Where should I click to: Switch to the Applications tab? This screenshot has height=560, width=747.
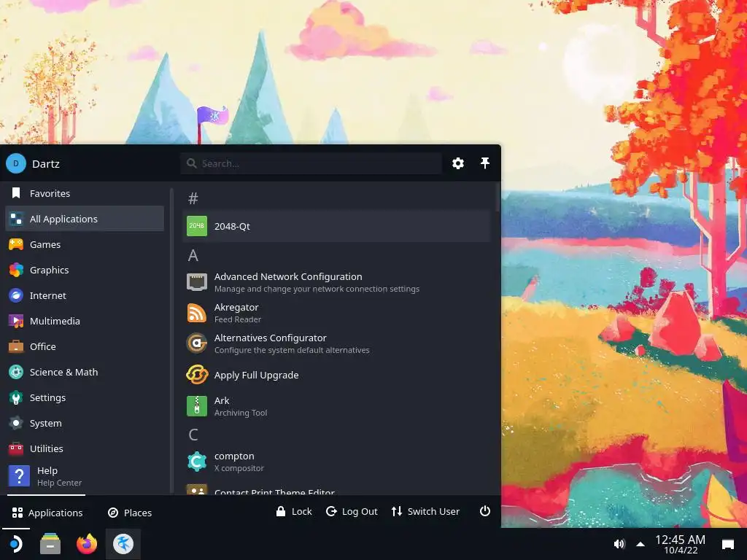click(x=47, y=513)
